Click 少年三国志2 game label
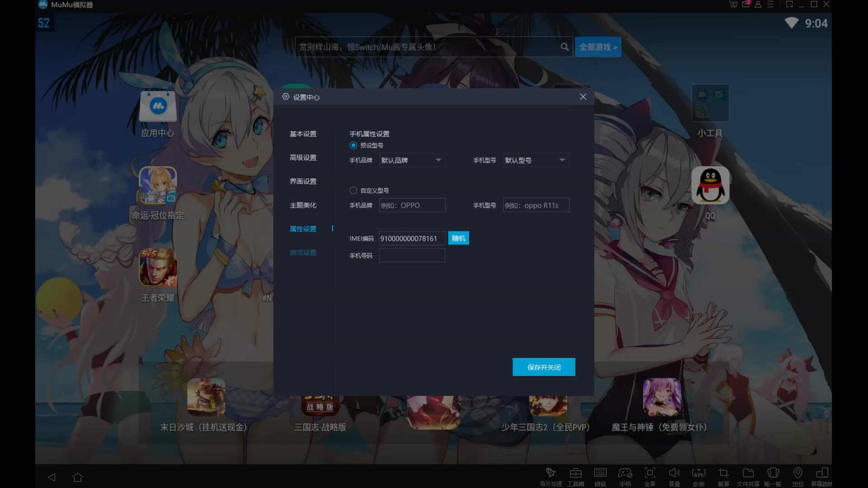Viewport: 868px width, 488px height. pyautogui.click(x=545, y=427)
